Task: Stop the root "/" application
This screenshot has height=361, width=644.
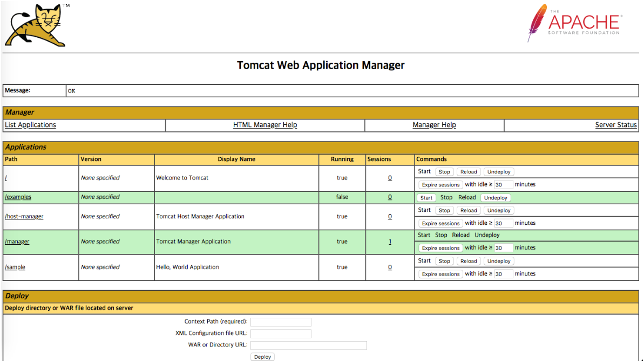Action: (x=444, y=172)
